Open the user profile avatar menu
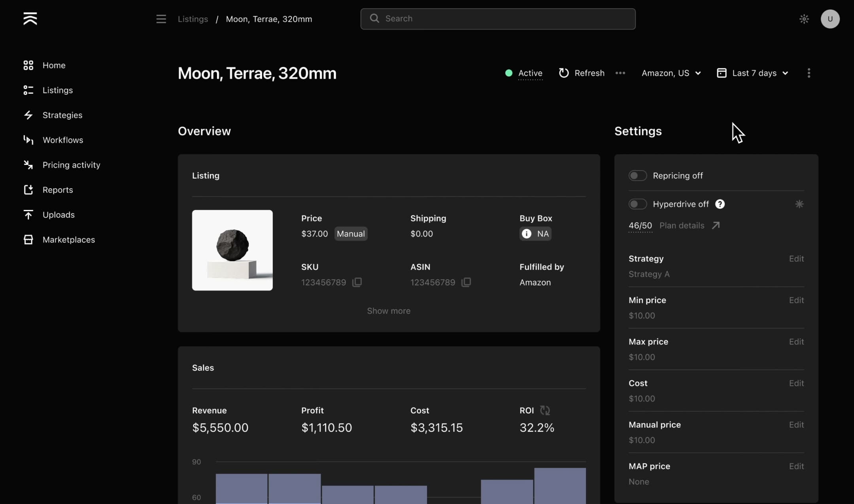This screenshot has width=854, height=504. 830,19
